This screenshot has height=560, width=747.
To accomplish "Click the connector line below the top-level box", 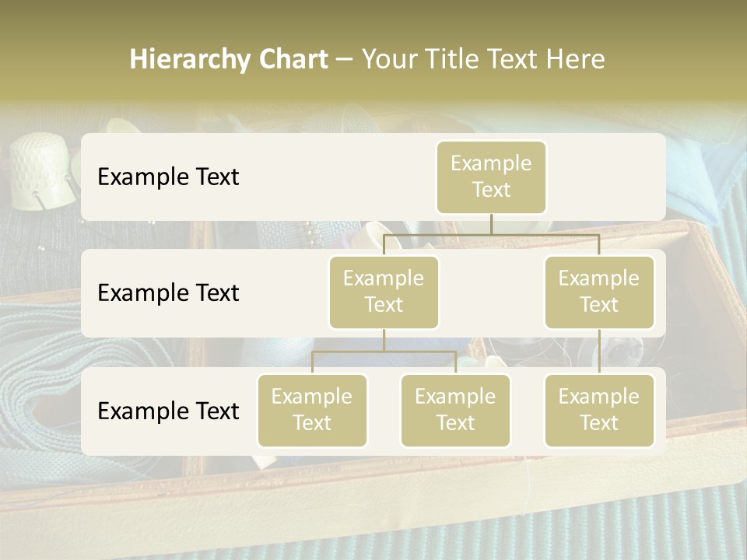I will pyautogui.click(x=491, y=224).
